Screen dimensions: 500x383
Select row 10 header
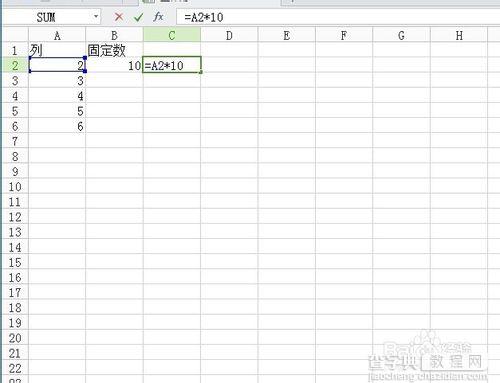tap(15, 187)
